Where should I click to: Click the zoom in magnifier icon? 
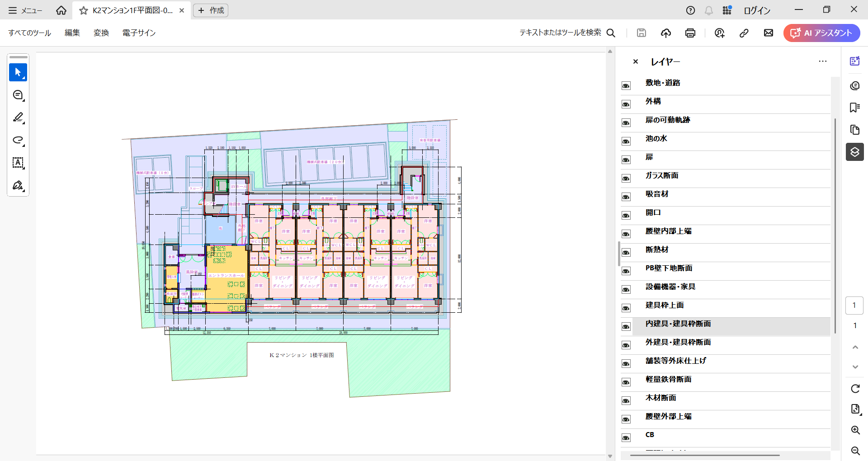click(x=855, y=430)
